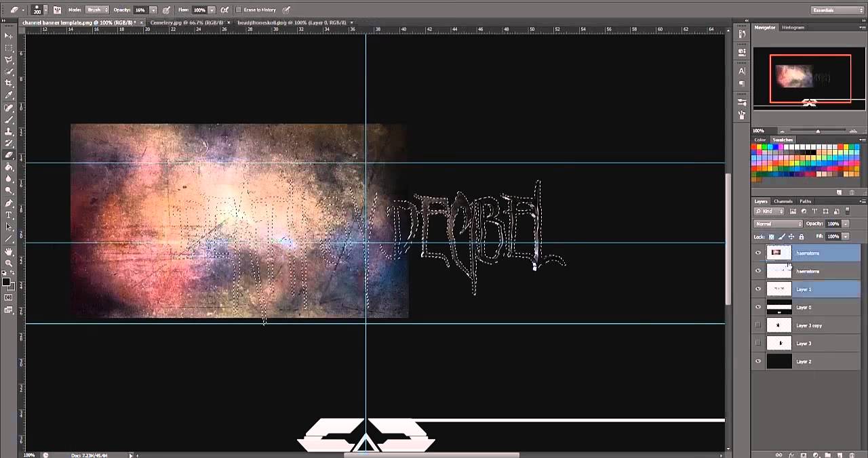
Task: Open Essentials workspace dropdown
Action: coord(837,10)
